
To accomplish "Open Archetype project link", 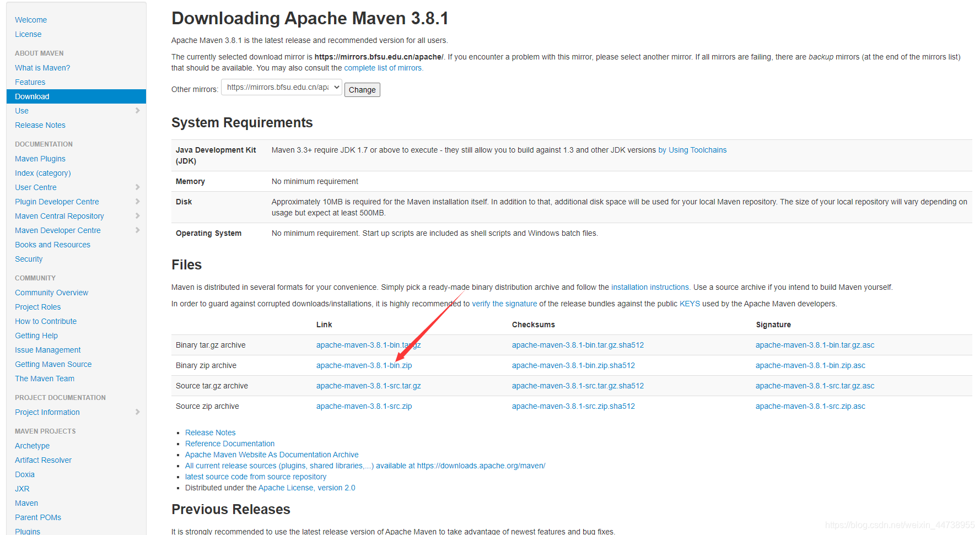I will [x=33, y=446].
